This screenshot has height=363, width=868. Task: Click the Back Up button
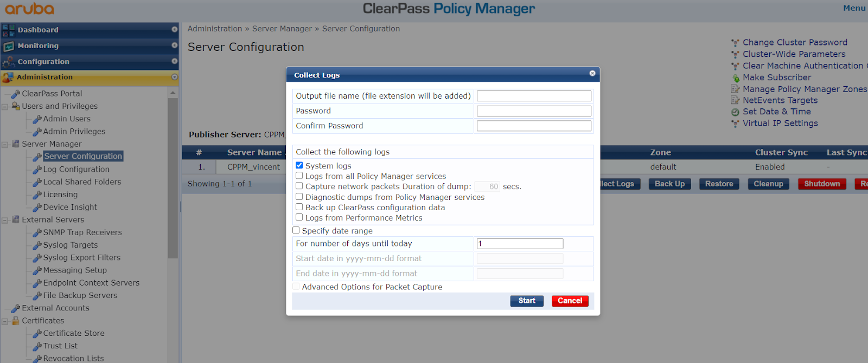[669, 184]
